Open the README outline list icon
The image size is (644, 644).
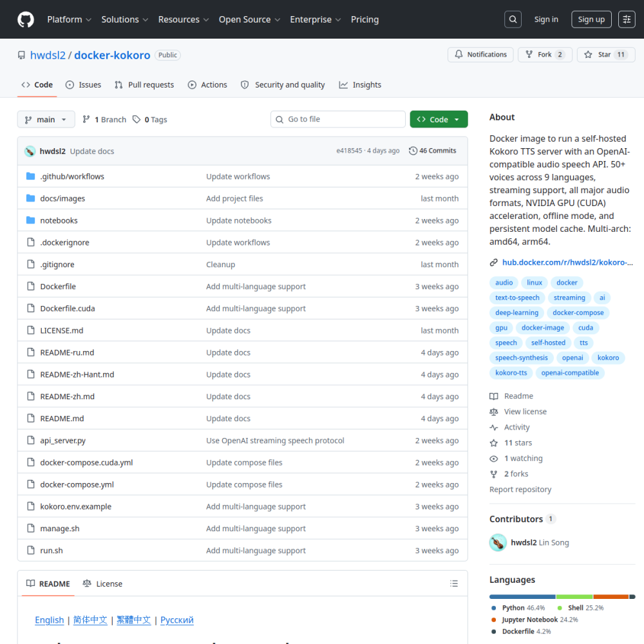[454, 583]
